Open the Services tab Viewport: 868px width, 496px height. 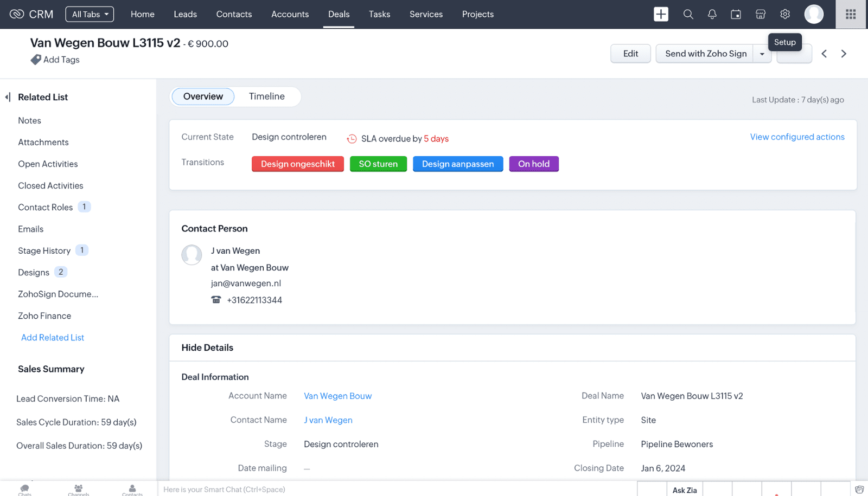click(x=426, y=14)
